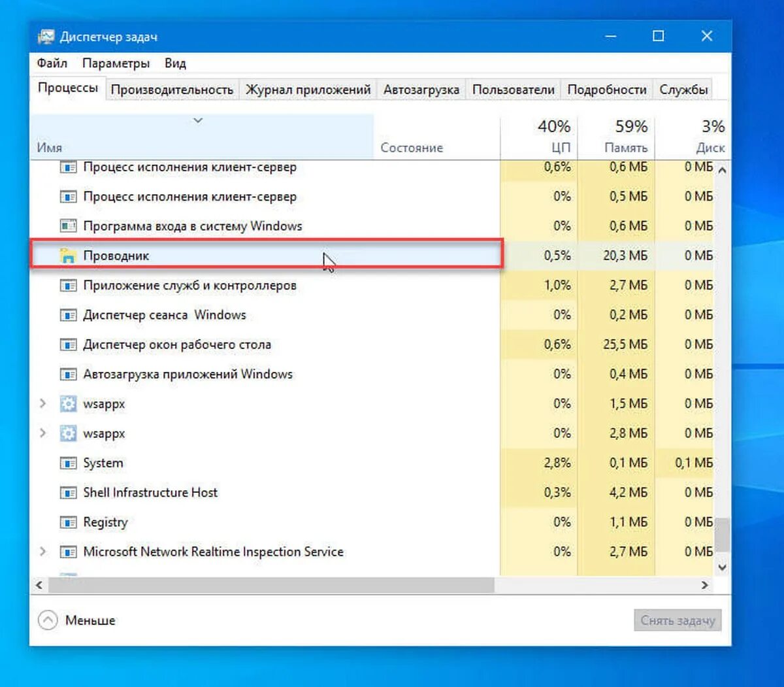The image size is (784, 687).
Task: Switch to the Службы tab
Action: pos(683,90)
